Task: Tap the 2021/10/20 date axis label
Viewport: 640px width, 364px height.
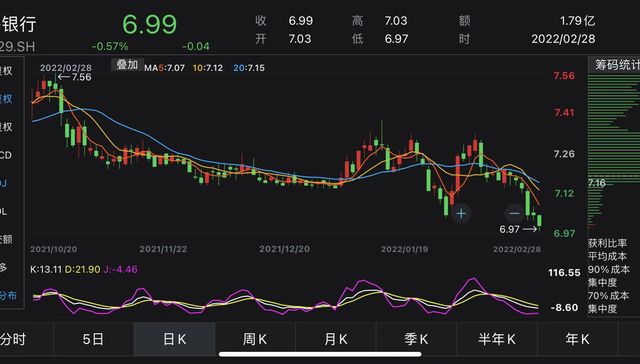Action: [53, 249]
